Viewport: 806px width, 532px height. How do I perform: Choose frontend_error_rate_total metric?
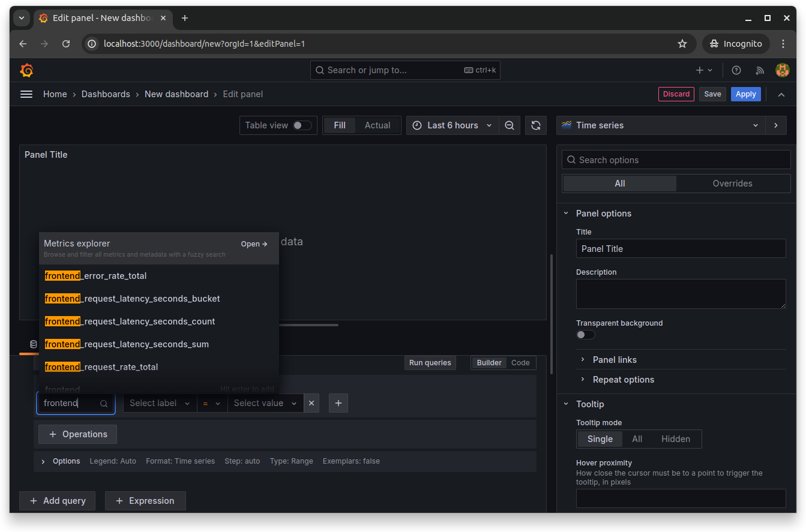point(159,276)
